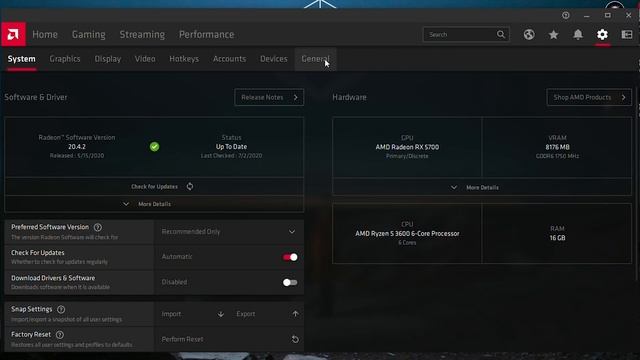Expand Hardware More Details
640x360 pixels.
[482, 187]
